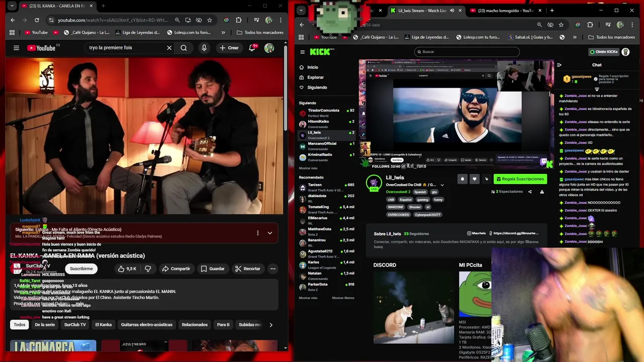
Task: Expand the Siguiente playlist panel chevron
Action: click(x=270, y=233)
